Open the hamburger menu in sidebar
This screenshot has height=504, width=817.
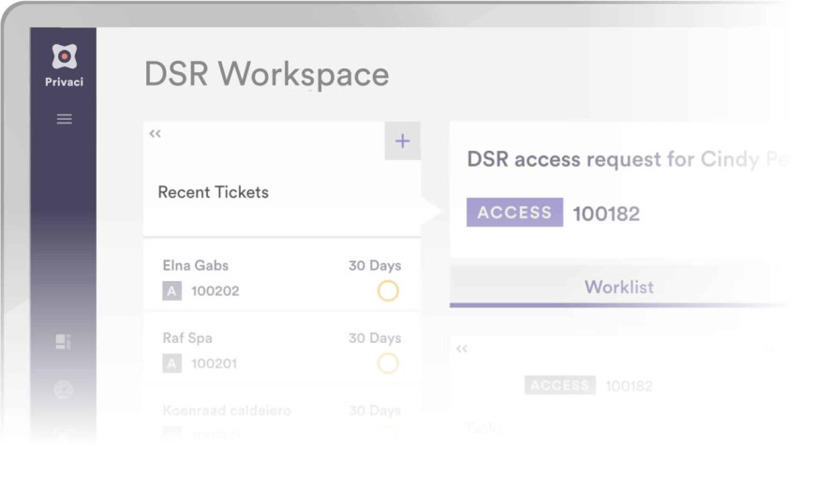tap(64, 119)
